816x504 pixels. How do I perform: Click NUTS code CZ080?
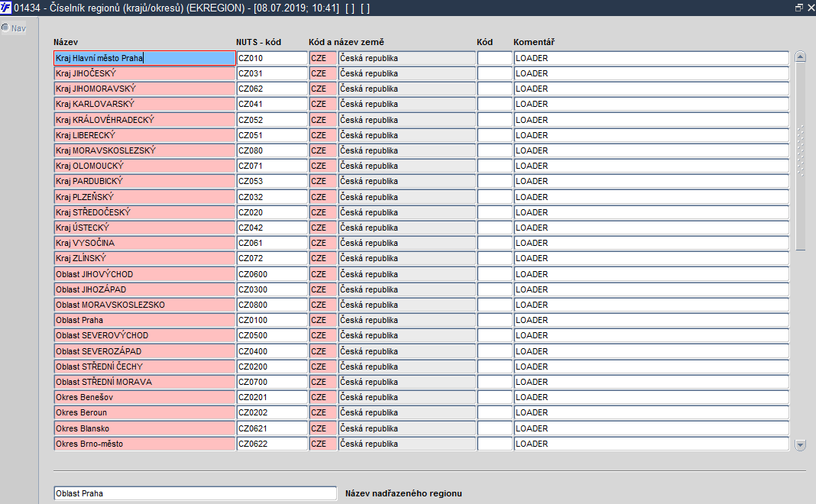pyautogui.click(x=272, y=150)
